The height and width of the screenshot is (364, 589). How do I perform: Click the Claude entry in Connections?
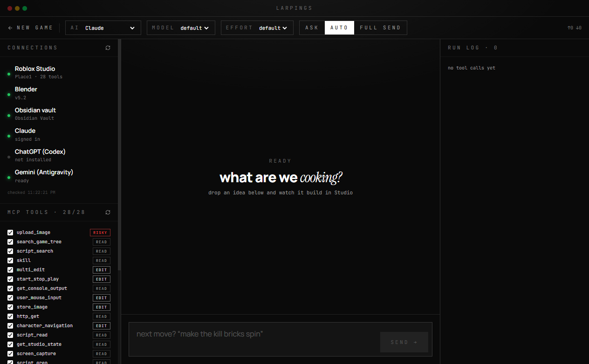[59, 135]
